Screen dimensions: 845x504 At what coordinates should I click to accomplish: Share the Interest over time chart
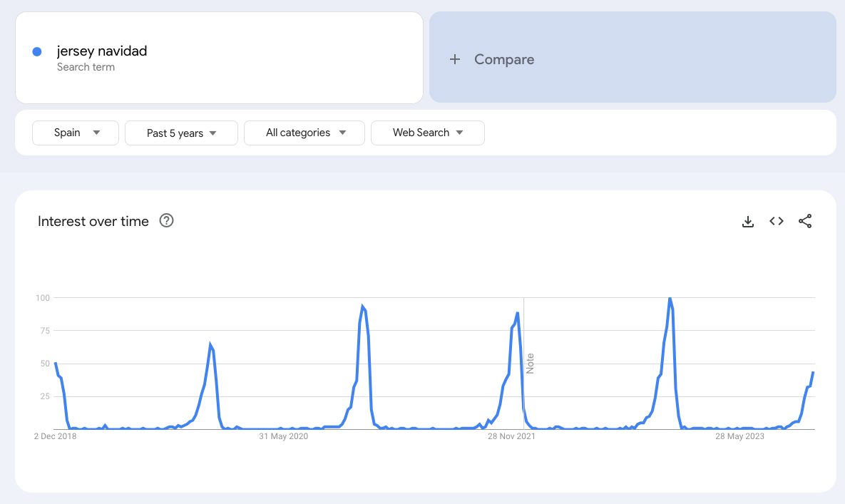(x=805, y=221)
